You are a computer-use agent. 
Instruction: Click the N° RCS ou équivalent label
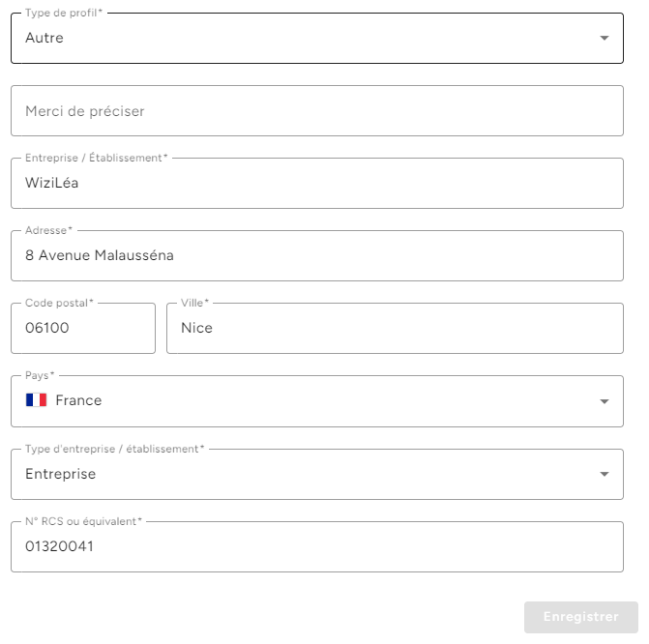83,521
